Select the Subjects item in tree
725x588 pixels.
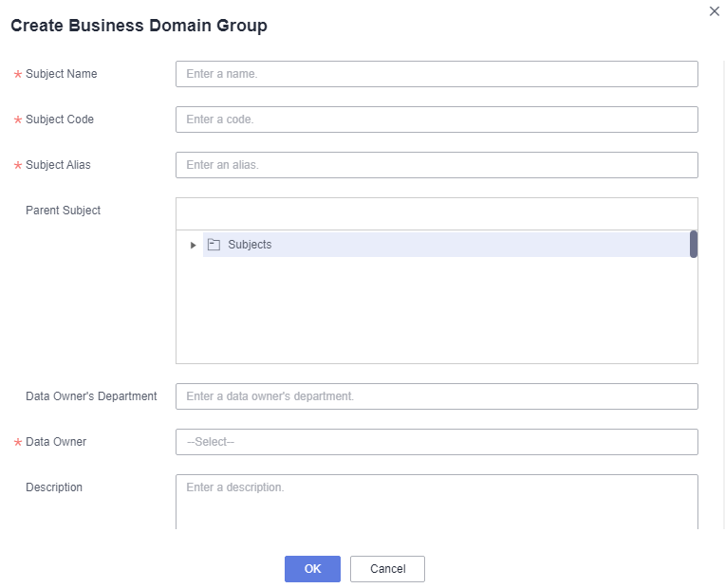tap(250, 245)
